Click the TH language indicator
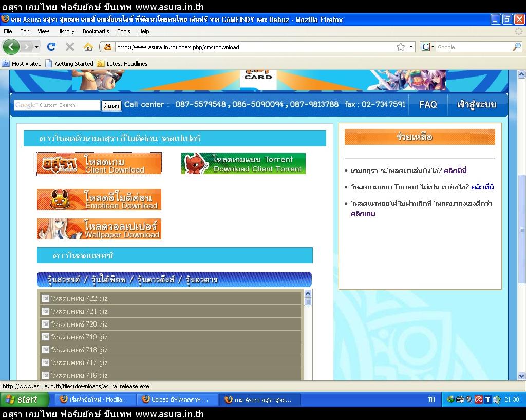The width and height of the screenshot is (526, 420). point(431,399)
